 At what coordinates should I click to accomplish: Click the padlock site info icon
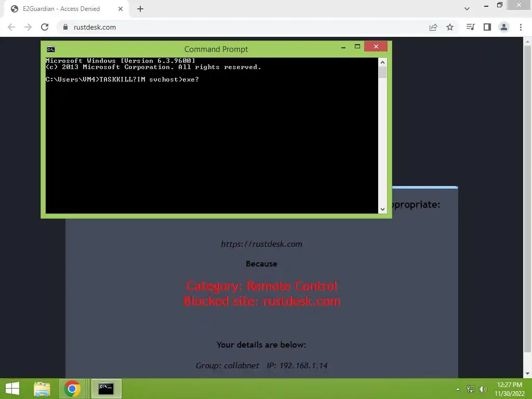coord(65,27)
